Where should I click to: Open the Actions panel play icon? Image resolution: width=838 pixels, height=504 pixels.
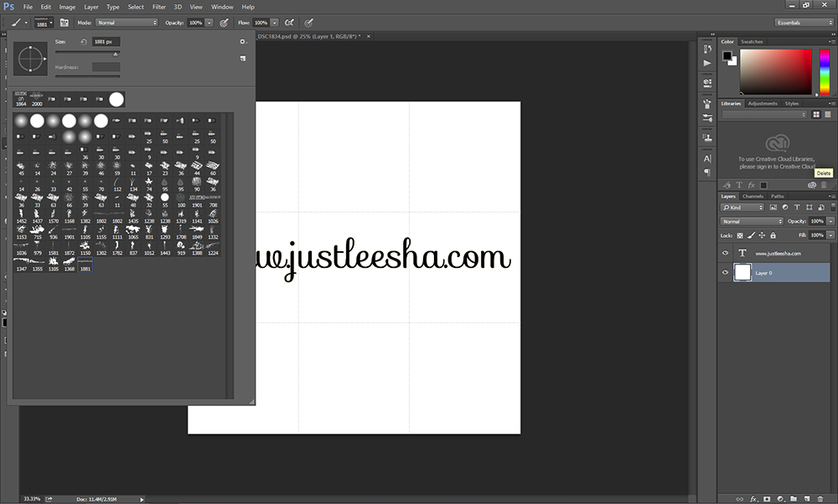click(x=707, y=63)
